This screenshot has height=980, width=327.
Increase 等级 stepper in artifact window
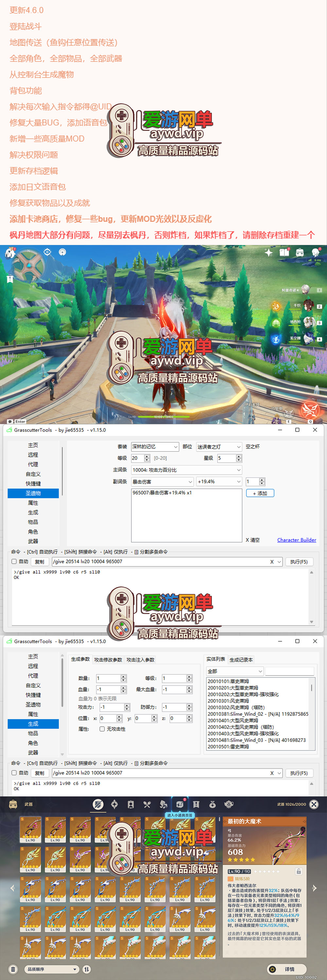point(147,456)
